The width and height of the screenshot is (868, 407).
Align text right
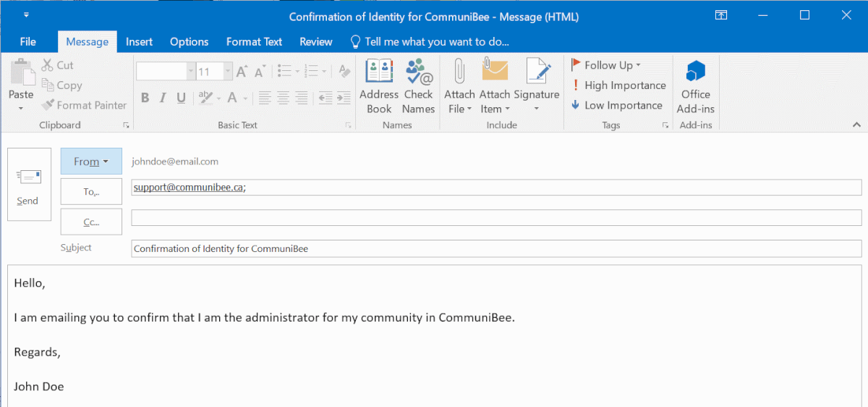pos(301,97)
